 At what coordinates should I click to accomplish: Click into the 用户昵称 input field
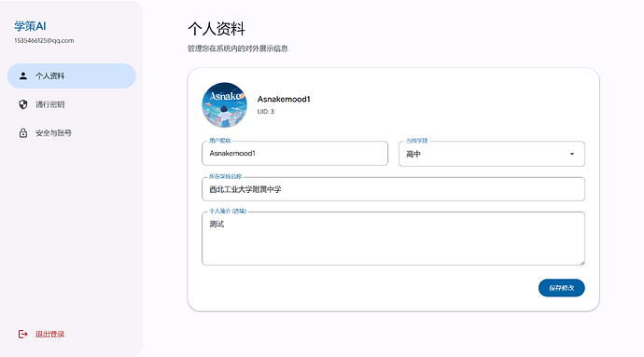coord(295,154)
